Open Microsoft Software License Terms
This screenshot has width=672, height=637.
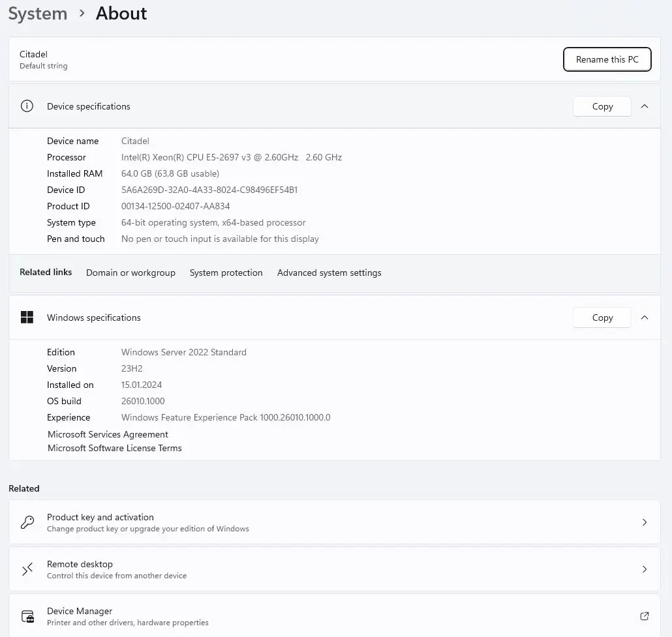click(x=114, y=448)
